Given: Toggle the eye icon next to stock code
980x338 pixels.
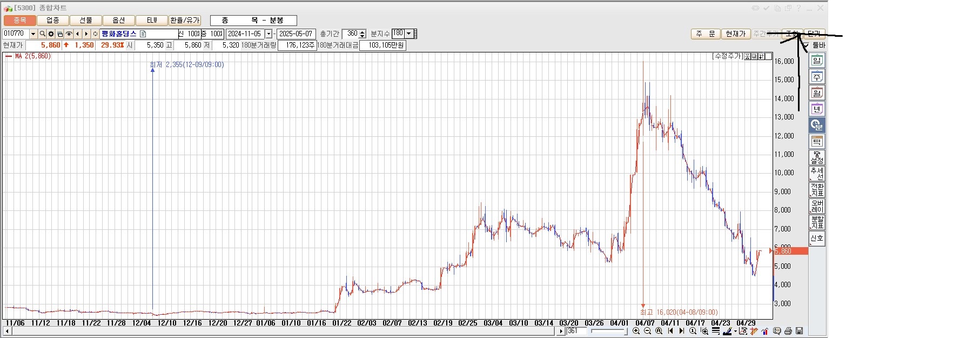Looking at the screenshot, I should point(69,34).
